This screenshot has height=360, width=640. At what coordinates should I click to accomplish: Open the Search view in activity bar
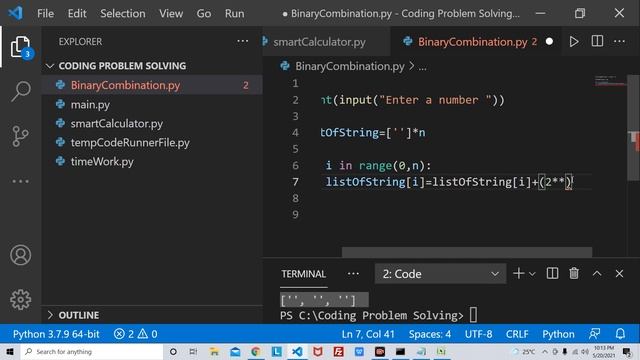point(20,91)
